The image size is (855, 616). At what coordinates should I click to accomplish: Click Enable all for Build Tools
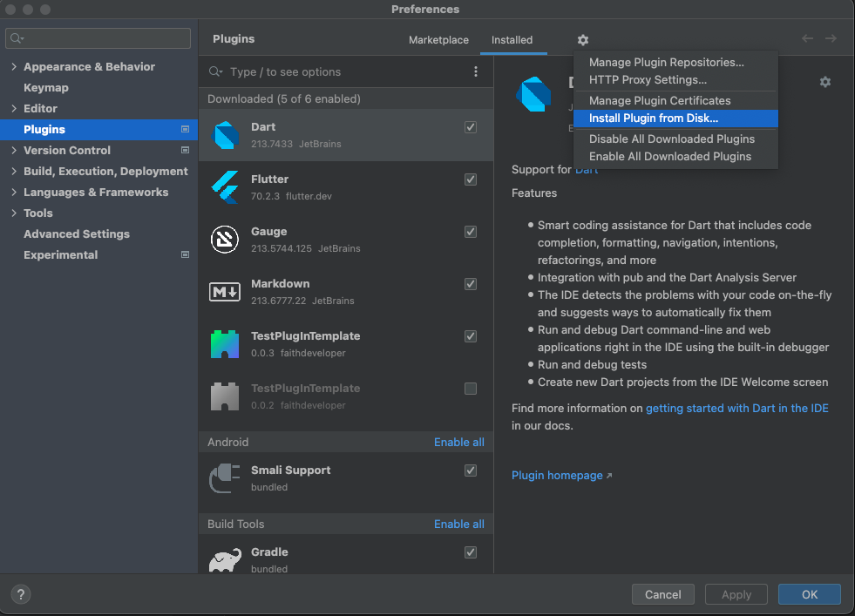pyautogui.click(x=459, y=524)
